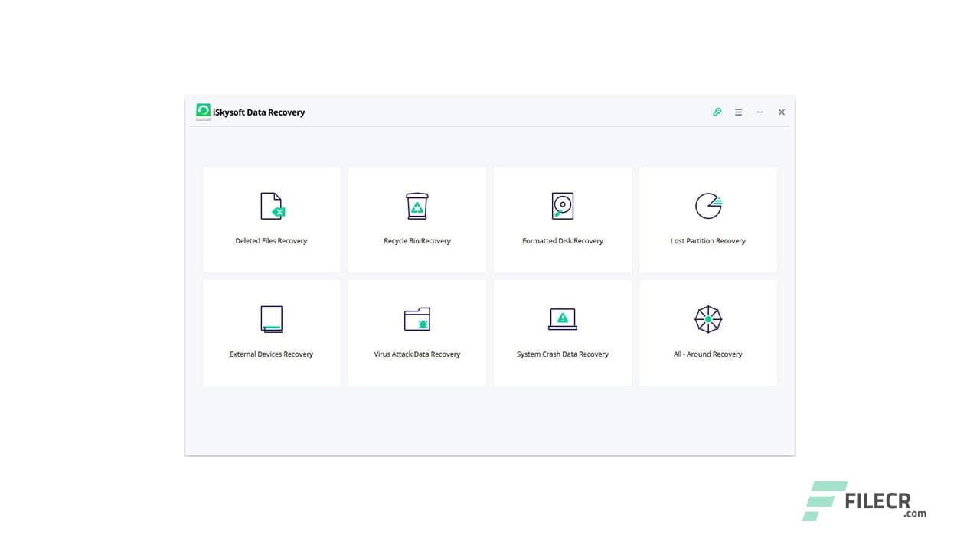Screen dimensions: 980x551
Task: Minimize the iSkysoft Data Recovery window
Action: 759,112
